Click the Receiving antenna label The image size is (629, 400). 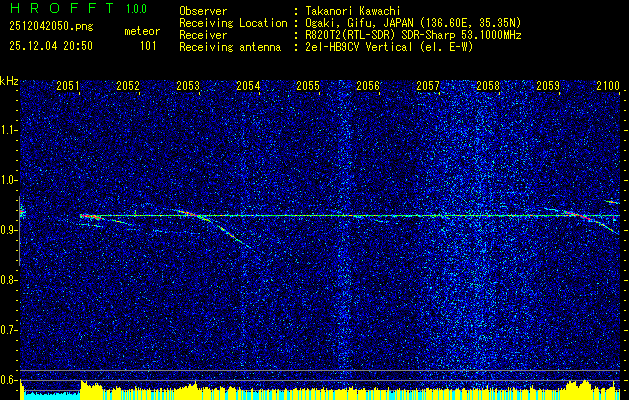(x=230, y=47)
